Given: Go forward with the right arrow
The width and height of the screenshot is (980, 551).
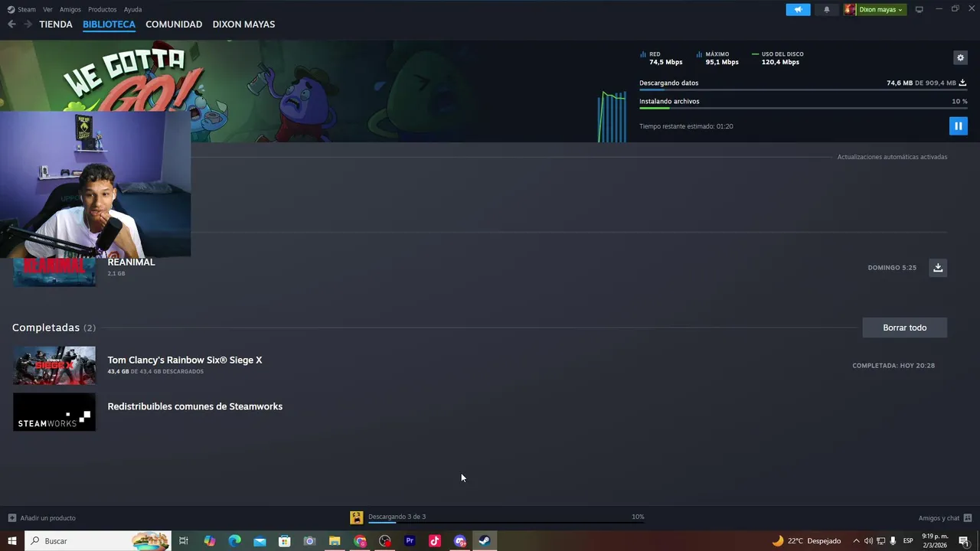Looking at the screenshot, I should (x=28, y=24).
